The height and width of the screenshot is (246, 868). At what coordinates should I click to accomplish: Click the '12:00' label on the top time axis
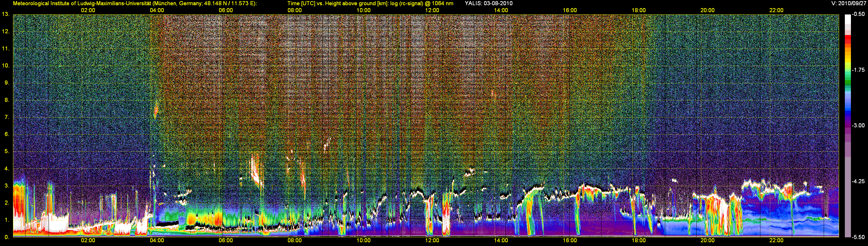(x=432, y=10)
